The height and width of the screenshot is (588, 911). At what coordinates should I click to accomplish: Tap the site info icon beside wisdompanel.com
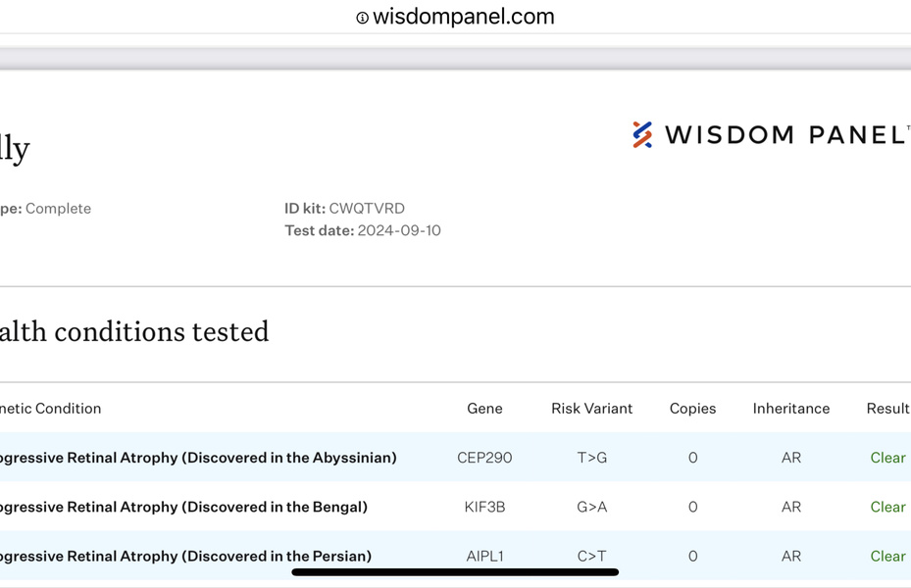[x=362, y=18]
